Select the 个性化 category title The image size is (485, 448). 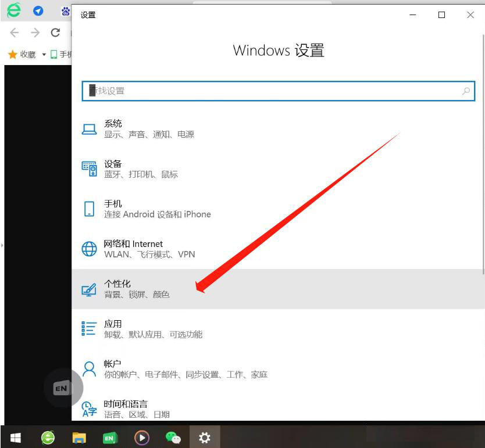pos(117,284)
